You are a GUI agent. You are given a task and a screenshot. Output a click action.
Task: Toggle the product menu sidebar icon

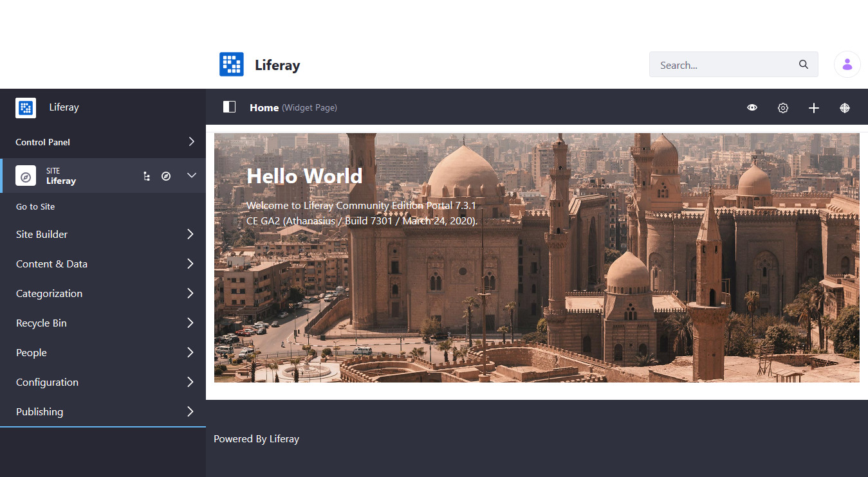point(229,107)
